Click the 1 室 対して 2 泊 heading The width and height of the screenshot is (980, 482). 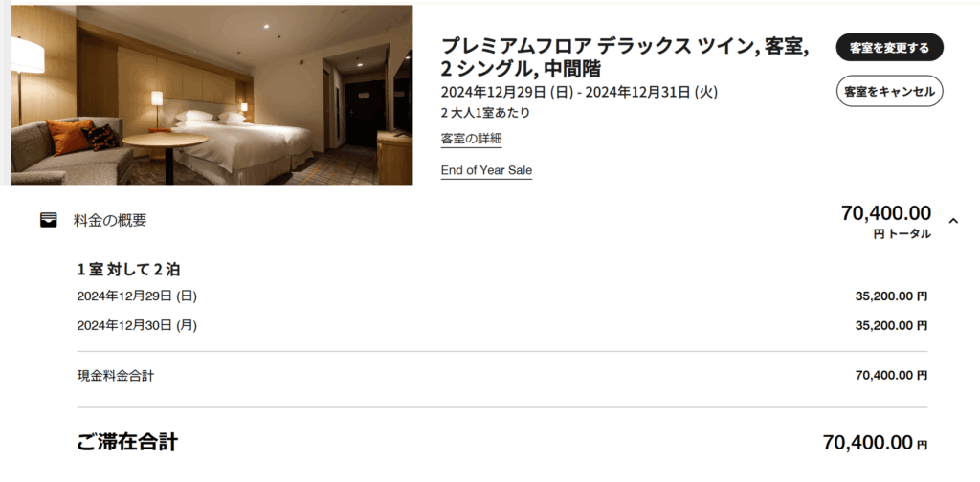tap(129, 270)
